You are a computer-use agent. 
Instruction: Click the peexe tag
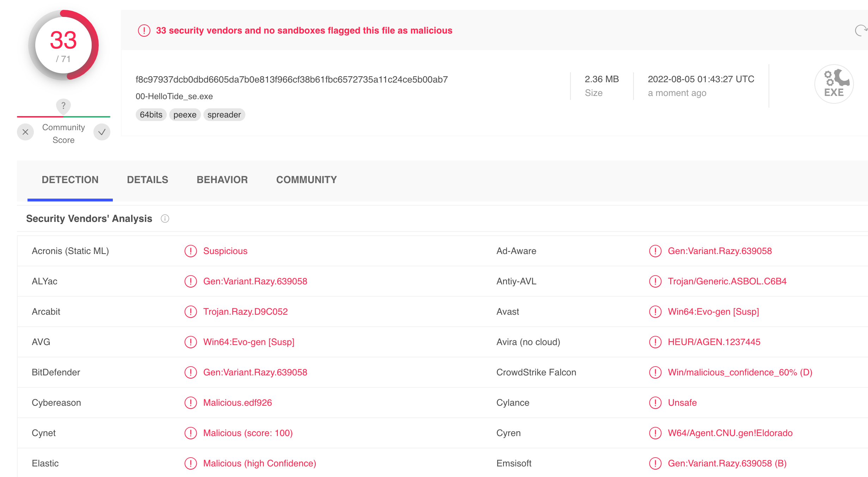pos(185,115)
